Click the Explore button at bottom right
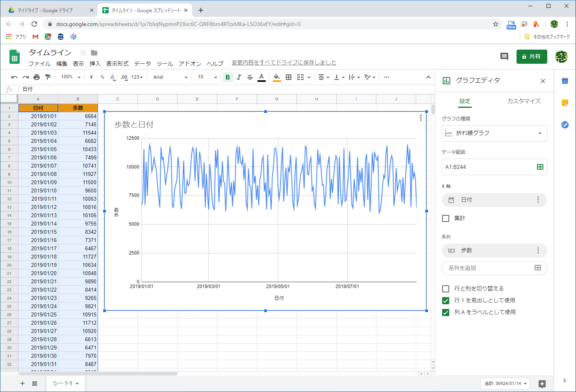 coord(542,384)
